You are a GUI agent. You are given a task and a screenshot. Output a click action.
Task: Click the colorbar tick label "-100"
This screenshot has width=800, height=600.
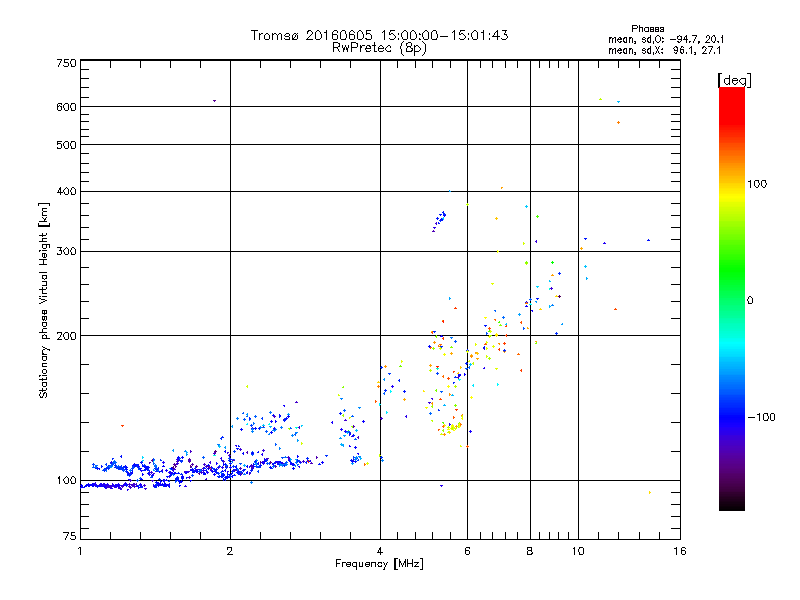[x=761, y=417]
